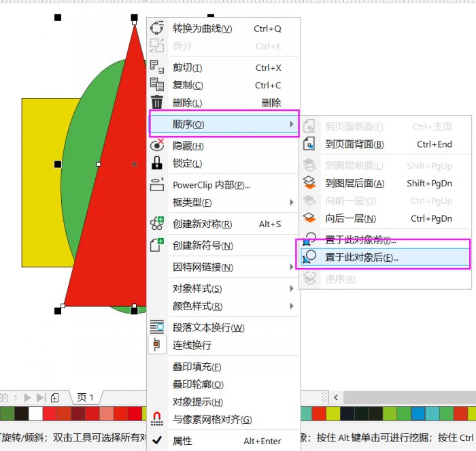Click the paragraph text wrap icon

click(x=157, y=327)
